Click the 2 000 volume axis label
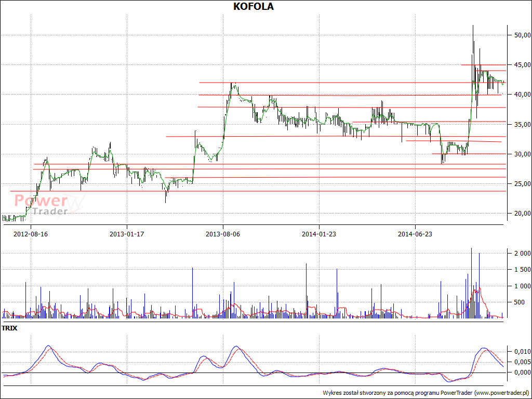The height and width of the screenshot is (399, 532). click(523, 254)
